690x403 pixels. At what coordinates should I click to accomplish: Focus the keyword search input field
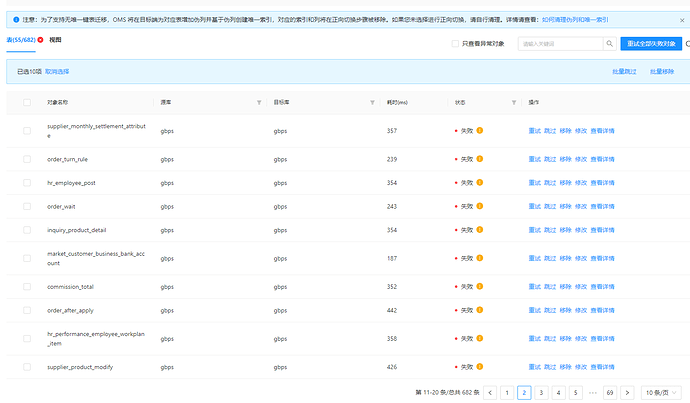[560, 44]
